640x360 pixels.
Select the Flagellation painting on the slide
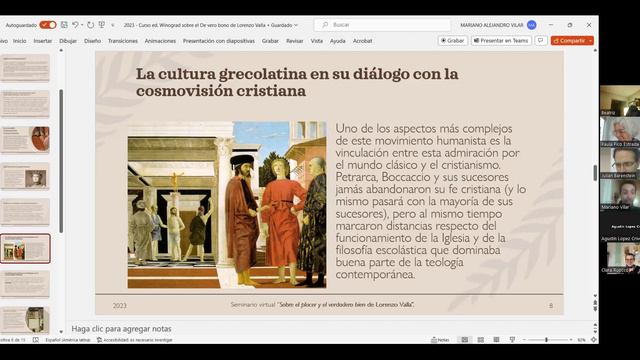point(227,204)
